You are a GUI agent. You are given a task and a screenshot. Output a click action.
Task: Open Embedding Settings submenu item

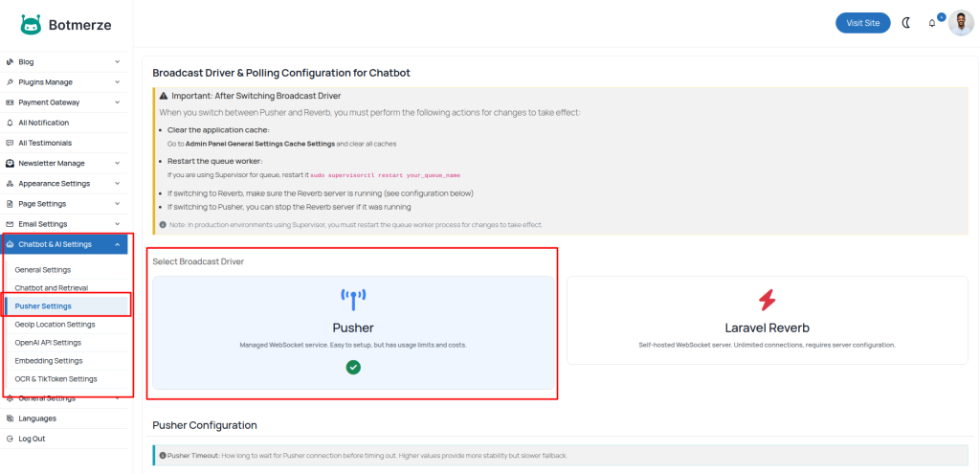49,360
